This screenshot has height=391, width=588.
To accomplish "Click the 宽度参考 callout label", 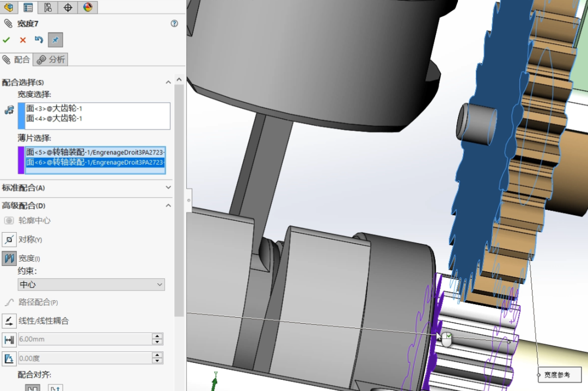I will pos(559,375).
